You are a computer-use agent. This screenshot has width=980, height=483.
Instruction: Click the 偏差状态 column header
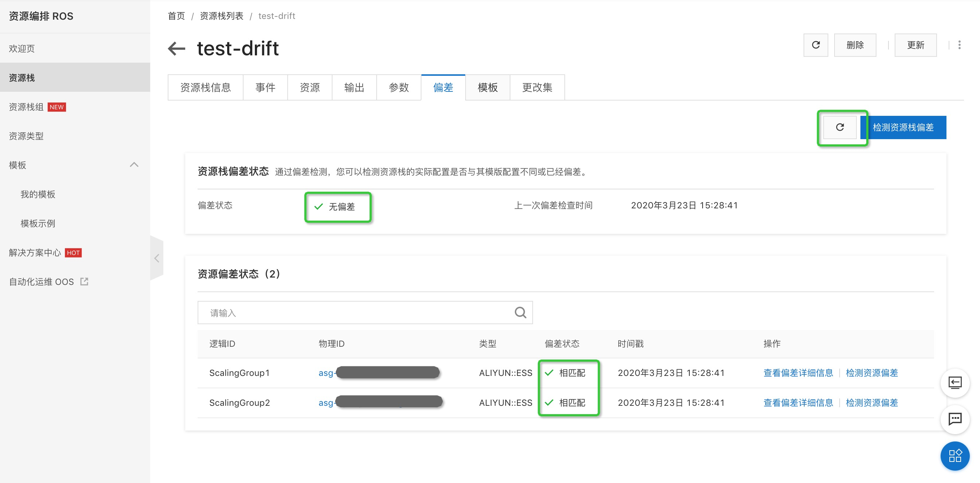562,343
